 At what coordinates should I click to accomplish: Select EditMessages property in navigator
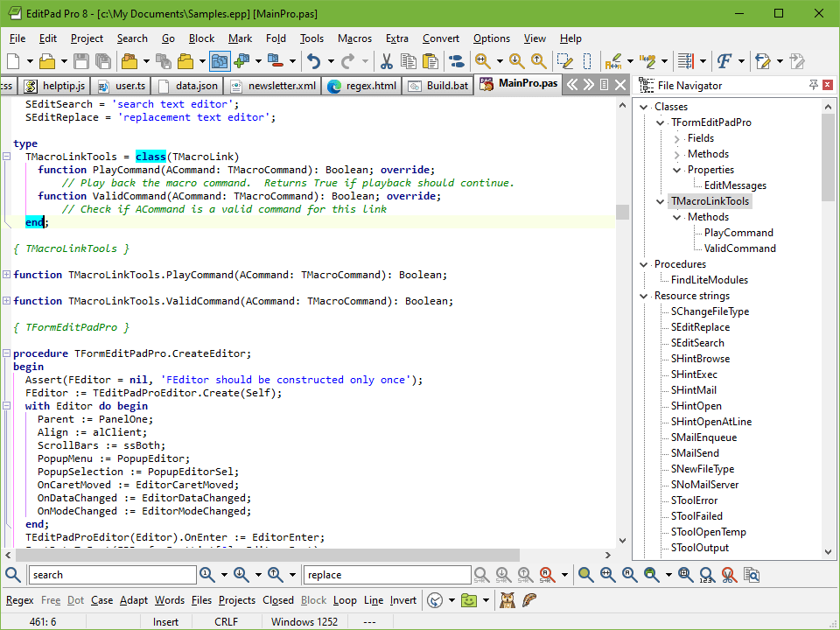click(735, 185)
